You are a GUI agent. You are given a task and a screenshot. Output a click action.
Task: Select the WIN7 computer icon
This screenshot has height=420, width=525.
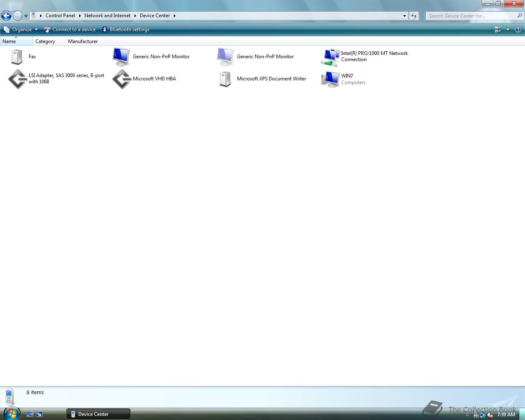coord(330,79)
